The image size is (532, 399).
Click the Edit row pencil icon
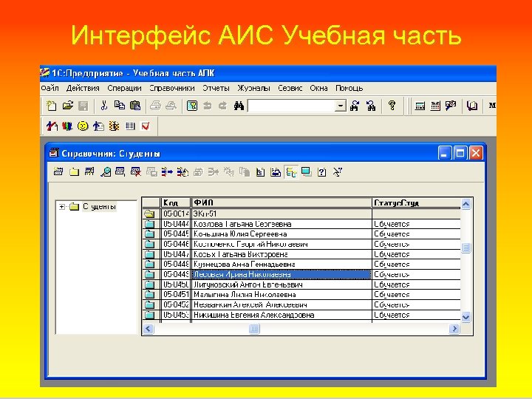89,172
